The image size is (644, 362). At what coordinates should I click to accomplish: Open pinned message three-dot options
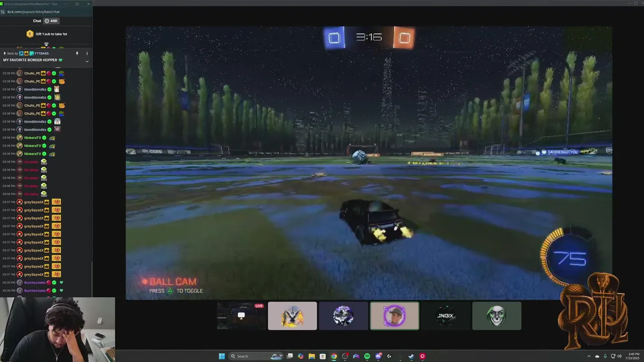[87, 53]
